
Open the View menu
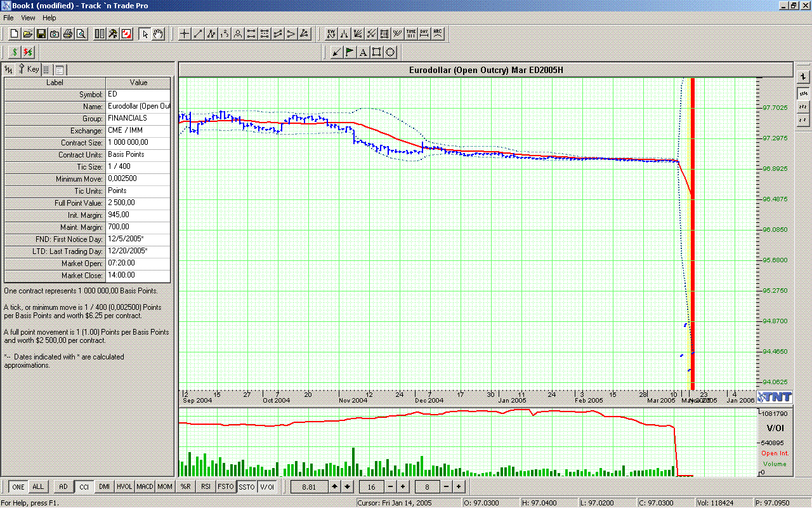28,18
